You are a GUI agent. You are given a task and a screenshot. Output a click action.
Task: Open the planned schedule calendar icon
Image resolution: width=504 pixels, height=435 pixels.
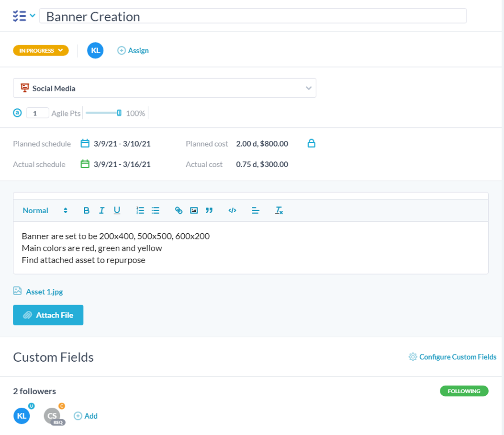coord(85,143)
